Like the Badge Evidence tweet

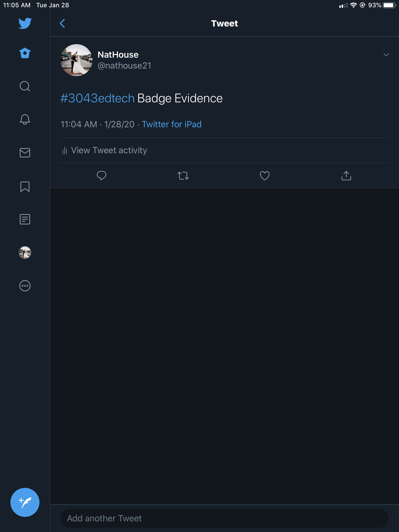tap(265, 176)
